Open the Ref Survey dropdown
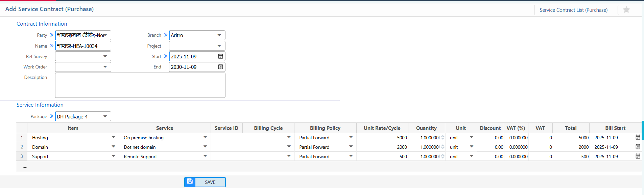Image resolution: width=644 pixels, height=195 pixels. point(105,56)
